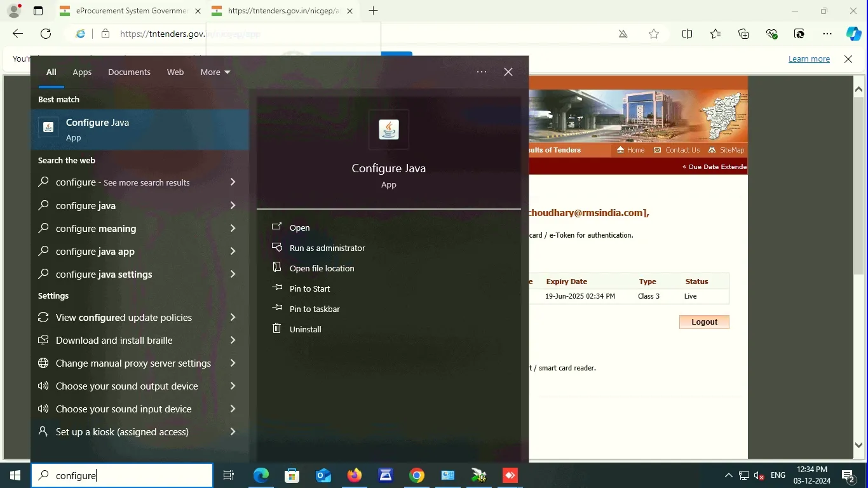Screen dimensions: 868x488
Task: Open Configure Java best match result
Action: pyautogui.click(x=140, y=130)
